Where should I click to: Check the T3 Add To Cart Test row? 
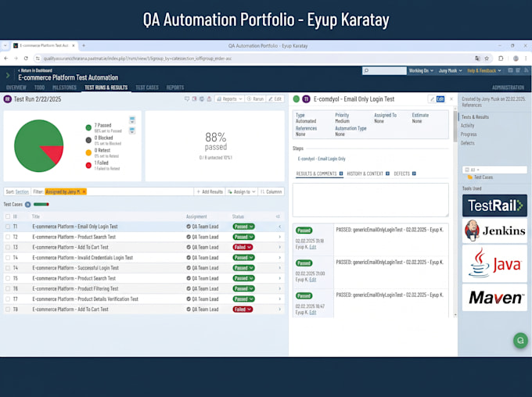[8, 247]
